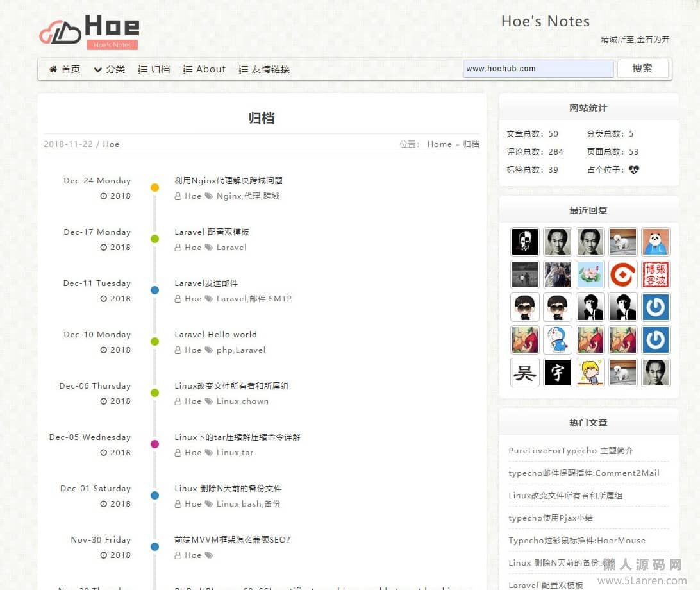This screenshot has width=700, height=590.
Task: Click Home in the breadcrumb
Action: click(x=439, y=144)
